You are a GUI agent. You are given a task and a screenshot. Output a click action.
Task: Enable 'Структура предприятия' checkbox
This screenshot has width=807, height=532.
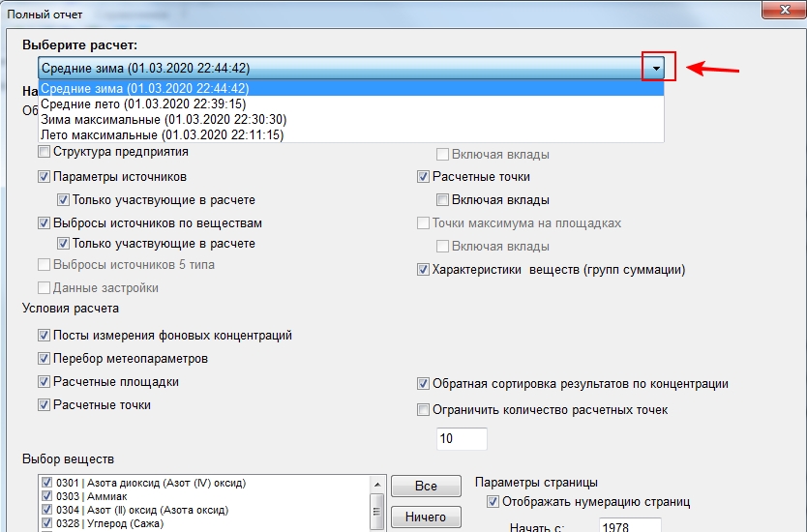click(45, 152)
